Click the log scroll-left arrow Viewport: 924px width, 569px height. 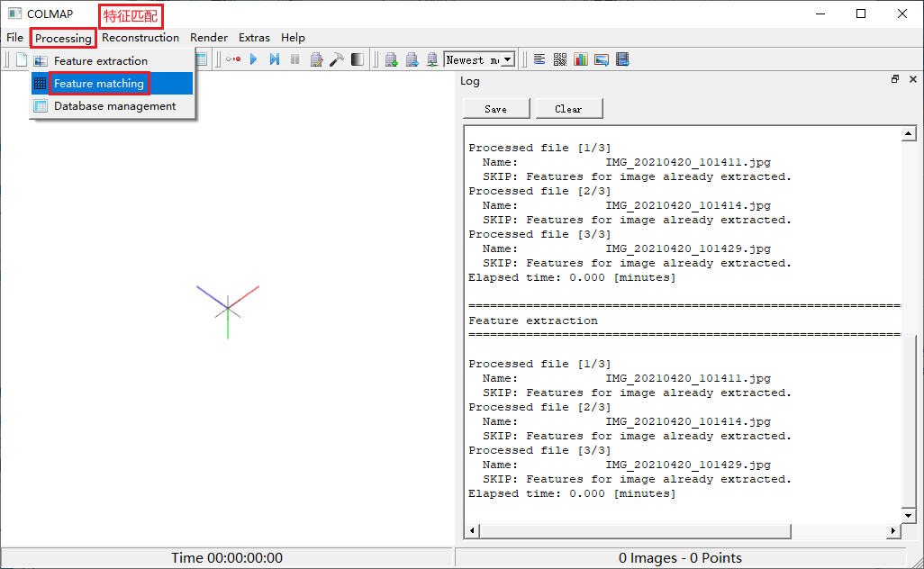[472, 530]
